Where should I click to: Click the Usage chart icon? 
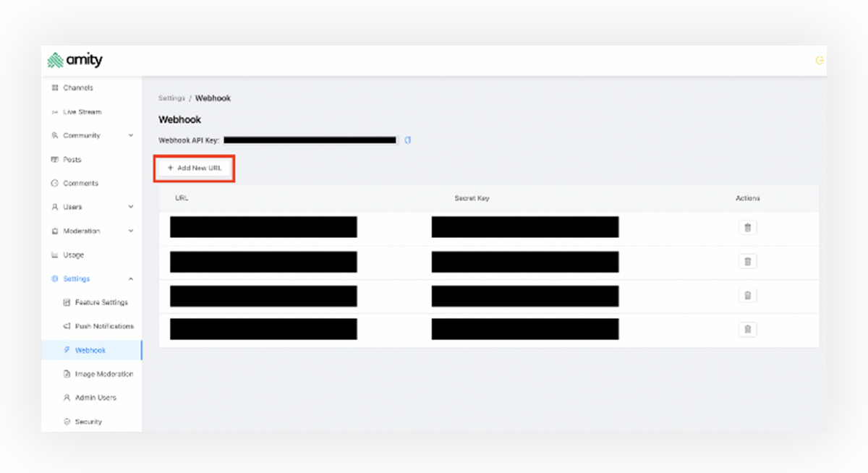click(55, 255)
